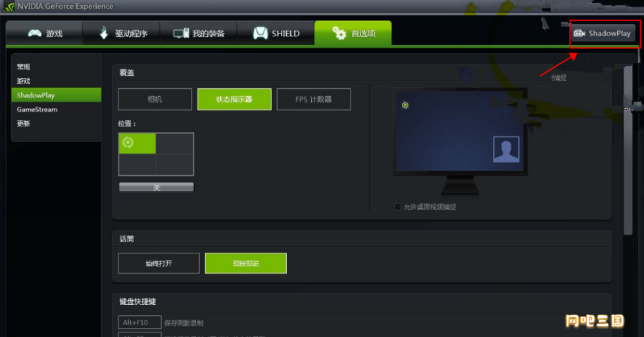Screen dimensions: 644x337
Task: Click the NVIDIA logo in title bar
Action: (9, 6)
